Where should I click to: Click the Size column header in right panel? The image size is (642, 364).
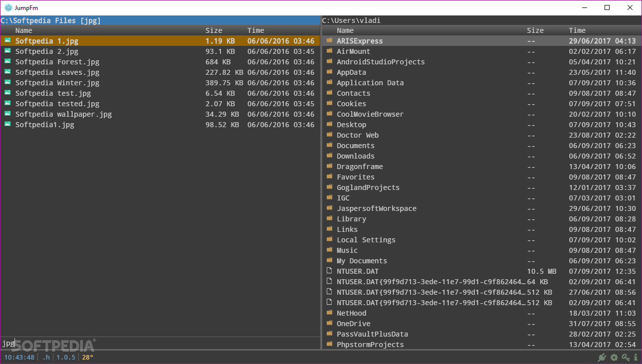(535, 30)
